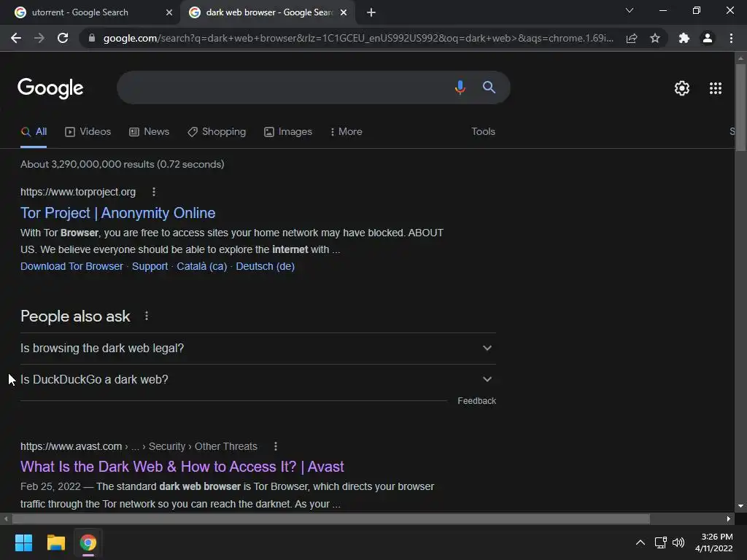
Task: Open the More search categories menu
Action: (347, 132)
